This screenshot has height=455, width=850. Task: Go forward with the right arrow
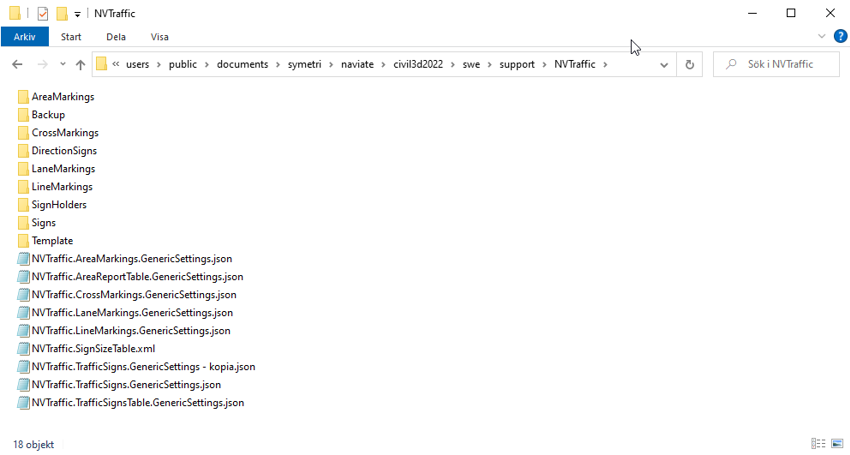42,65
